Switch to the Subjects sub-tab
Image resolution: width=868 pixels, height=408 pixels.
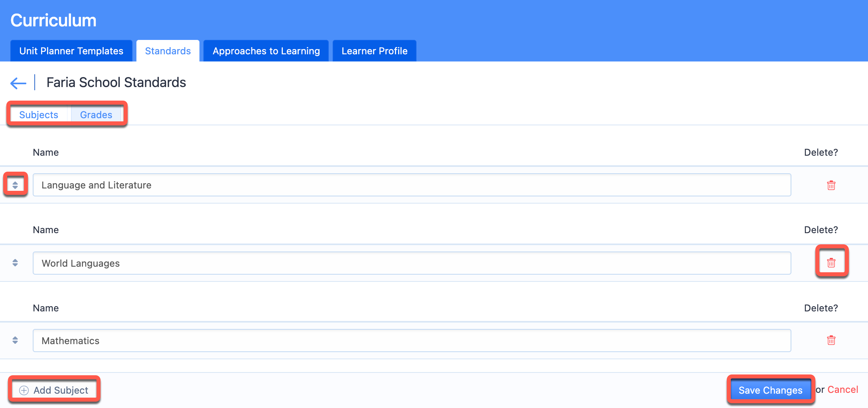tap(39, 115)
